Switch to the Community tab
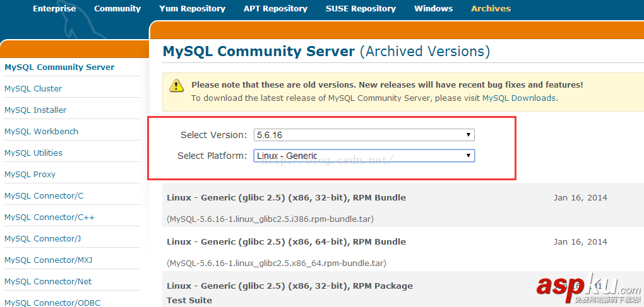 click(117, 9)
